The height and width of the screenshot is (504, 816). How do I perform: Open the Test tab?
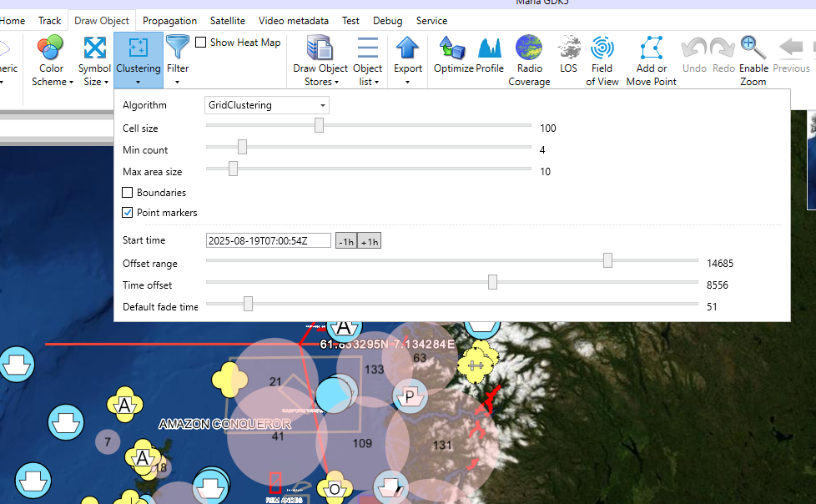point(350,21)
